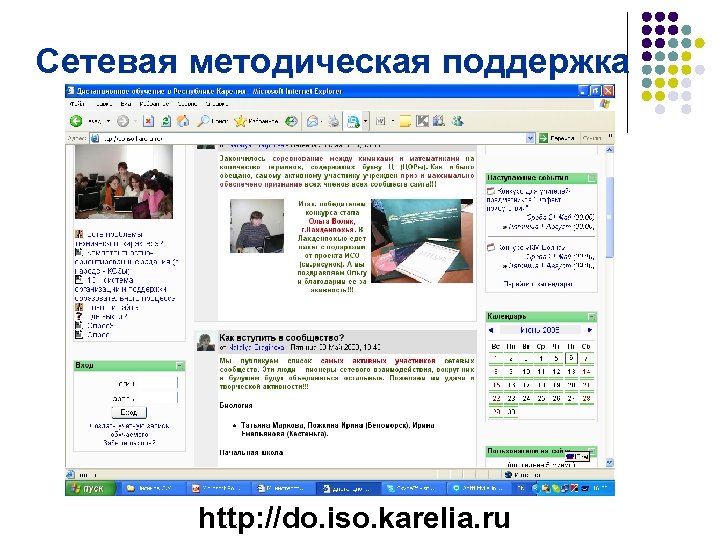The height and width of the screenshot is (540, 720).
Task: Open the Search magnifier in the toolbar
Action: pos(203,121)
